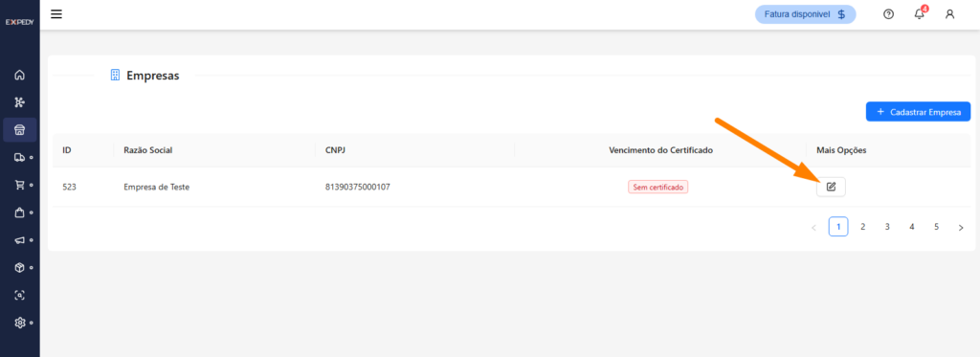Click the ID value 523
980x357 pixels.
(69, 187)
